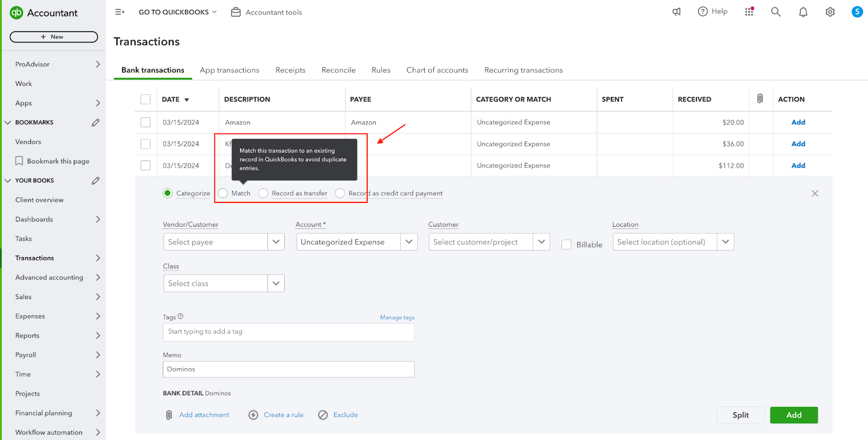Check the Amazon transaction row checkbox
This screenshot has height=440, width=868.
[x=145, y=122]
